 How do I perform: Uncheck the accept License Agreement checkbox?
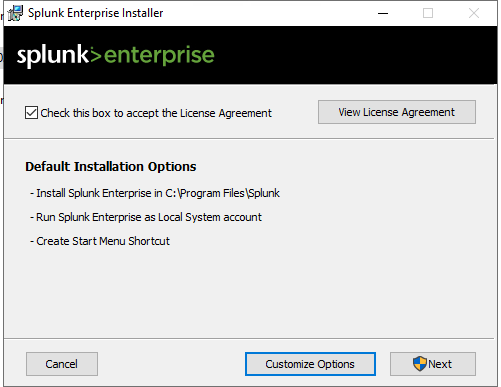tap(31, 113)
